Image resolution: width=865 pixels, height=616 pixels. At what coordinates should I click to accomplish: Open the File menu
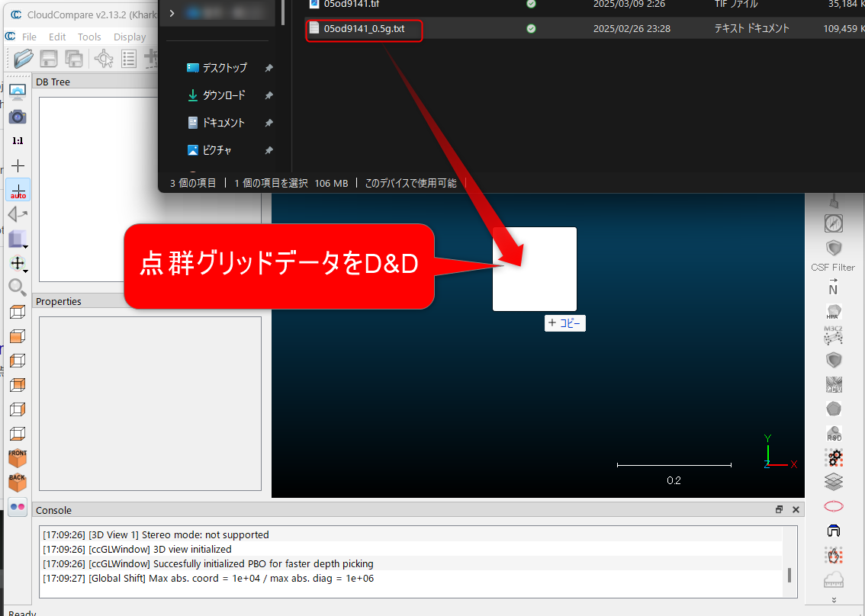[x=29, y=37]
